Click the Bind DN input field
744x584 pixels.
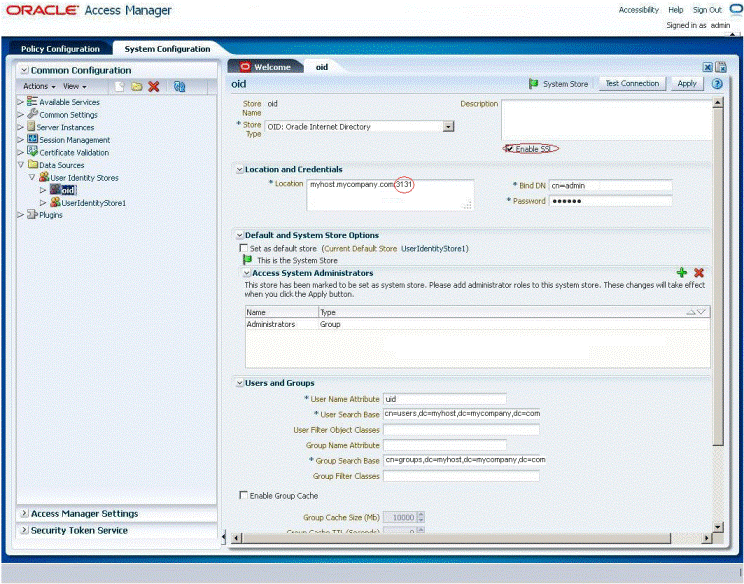coord(610,185)
